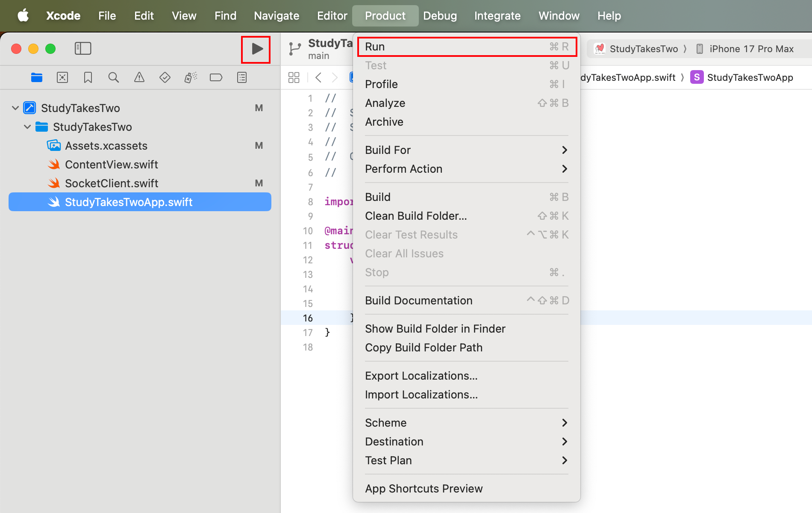Open the Issue navigator warning icon

click(x=139, y=77)
